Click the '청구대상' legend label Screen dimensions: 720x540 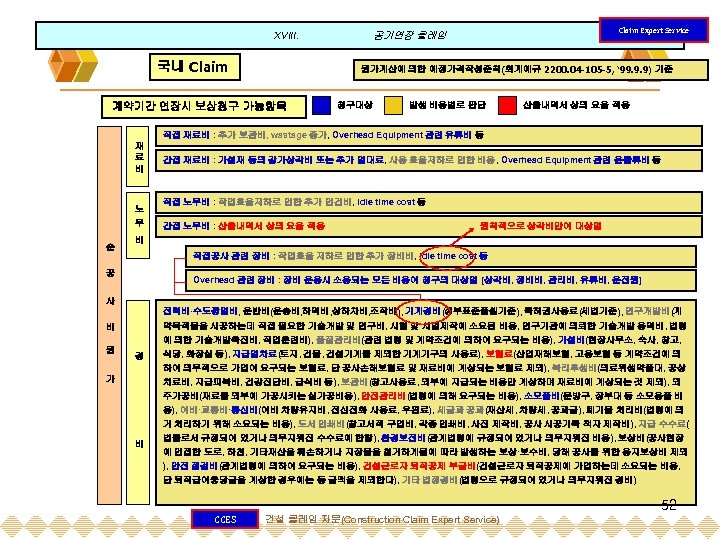point(354,105)
